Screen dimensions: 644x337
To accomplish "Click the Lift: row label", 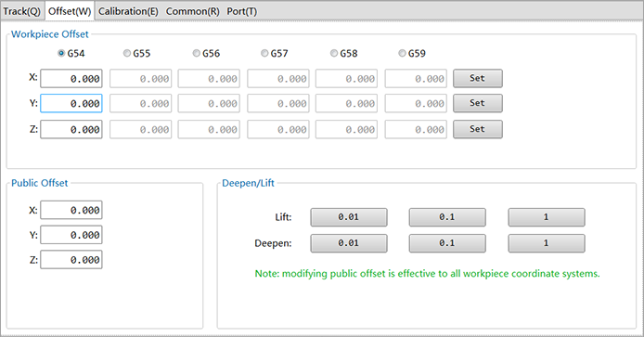I will (x=283, y=217).
